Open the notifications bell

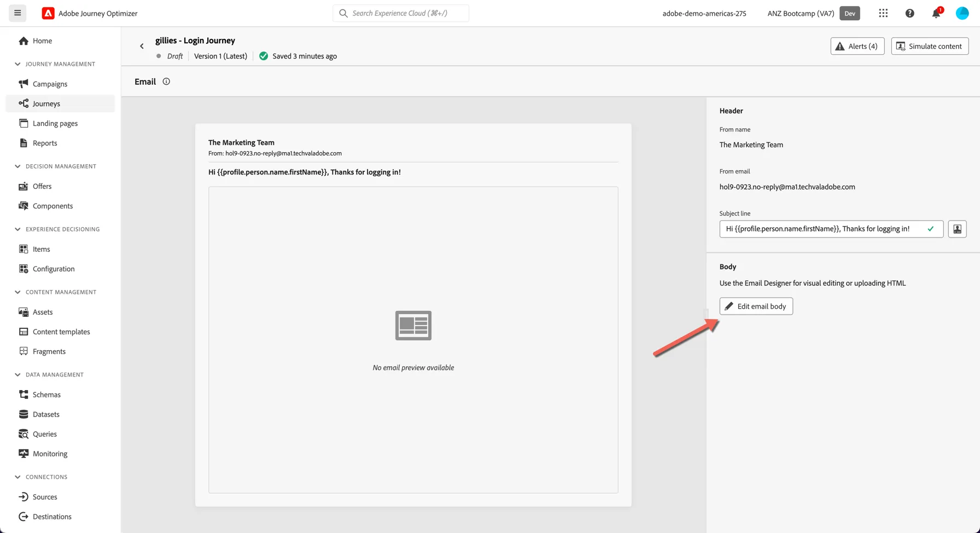tap(936, 13)
